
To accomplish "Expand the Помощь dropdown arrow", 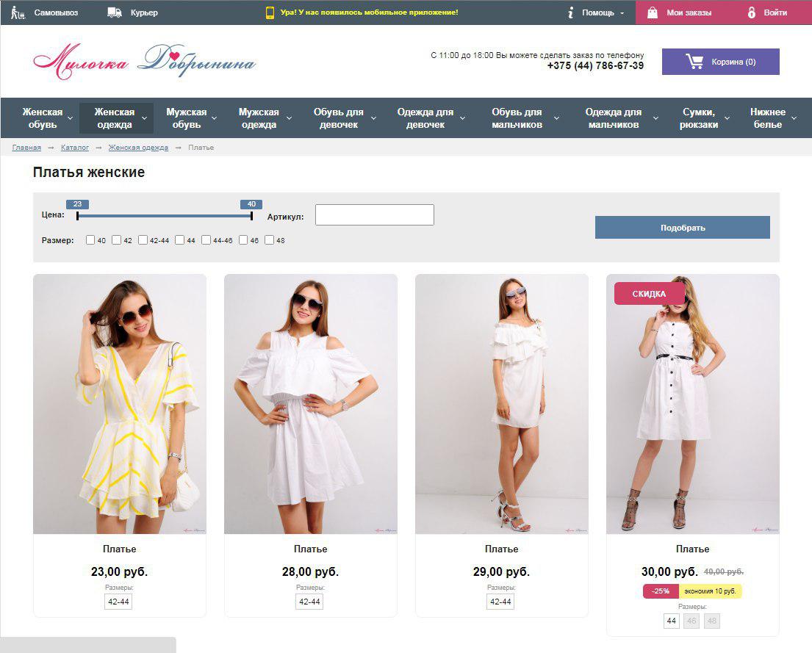I will pyautogui.click(x=622, y=13).
